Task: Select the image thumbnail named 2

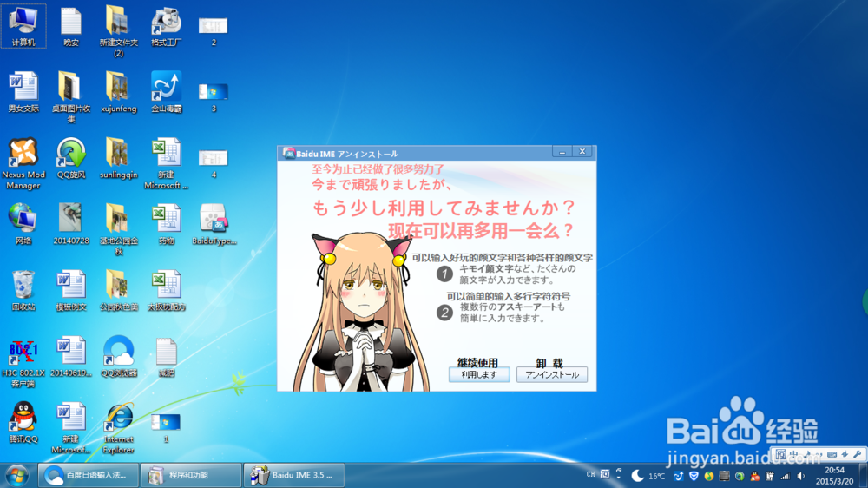Action: point(214,30)
